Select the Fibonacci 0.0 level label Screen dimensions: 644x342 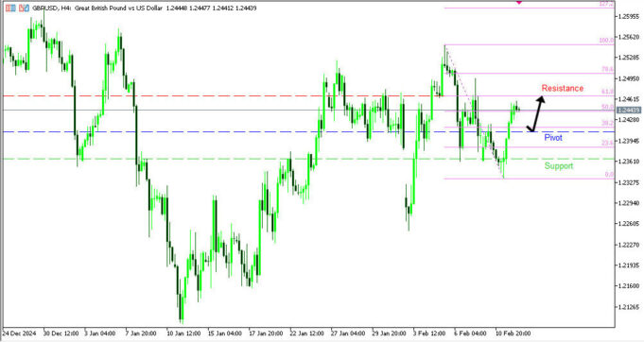point(609,174)
